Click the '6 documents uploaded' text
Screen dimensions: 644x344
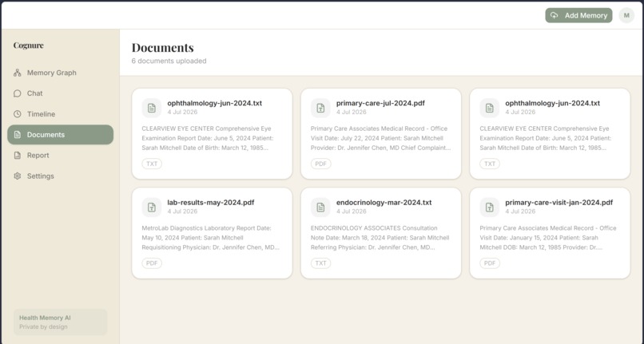point(169,61)
